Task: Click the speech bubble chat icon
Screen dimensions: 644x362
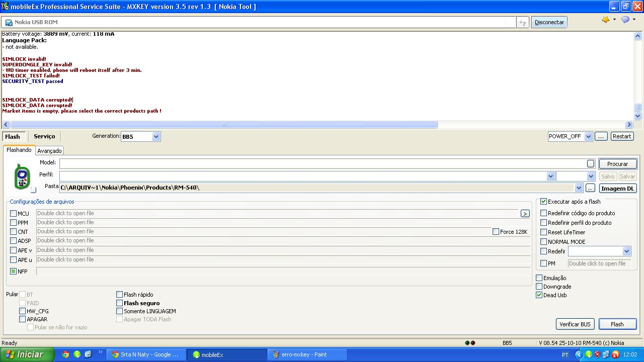Action: click(x=625, y=20)
